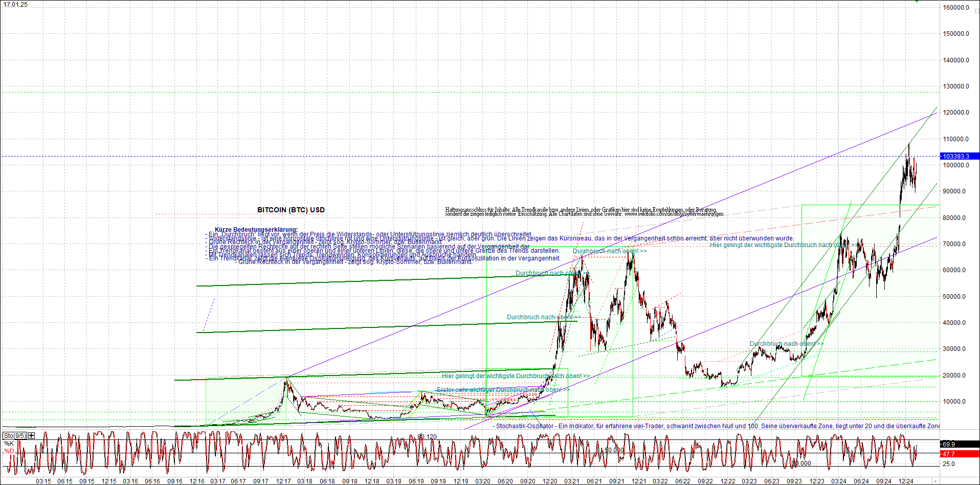The image size is (980, 485).
Task: Click the 03 15 date axis label
Action: pyautogui.click(x=43, y=481)
